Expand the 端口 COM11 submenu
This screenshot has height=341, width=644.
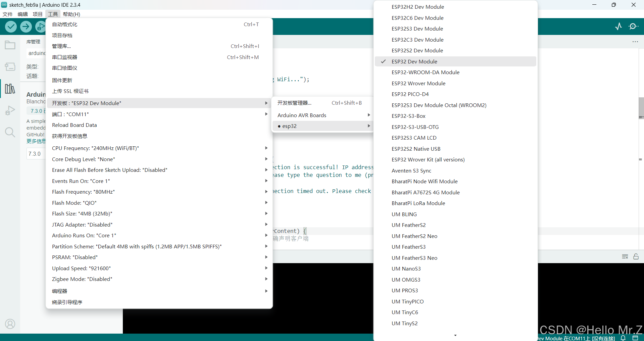[159, 114]
